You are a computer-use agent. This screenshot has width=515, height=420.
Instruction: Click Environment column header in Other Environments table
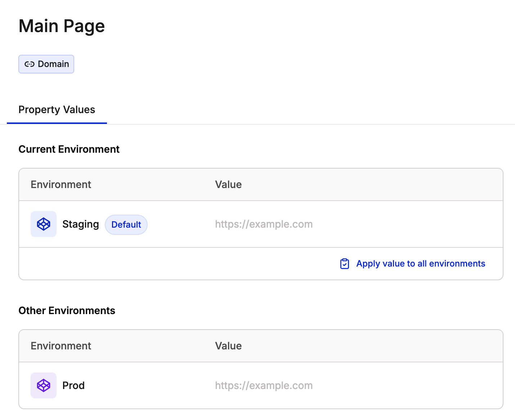61,346
